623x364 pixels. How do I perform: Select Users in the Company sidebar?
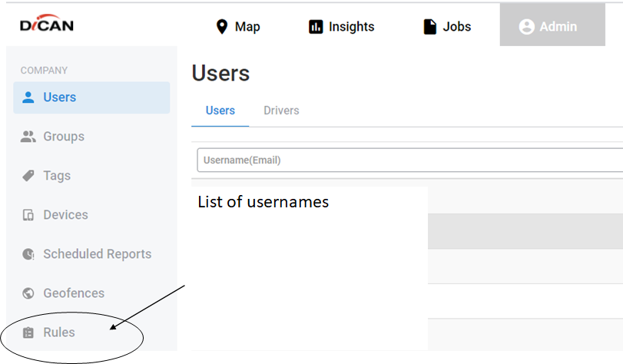coord(91,98)
